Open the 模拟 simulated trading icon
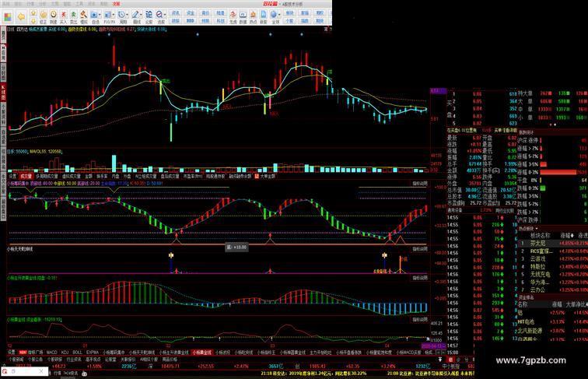 [x=83, y=16]
